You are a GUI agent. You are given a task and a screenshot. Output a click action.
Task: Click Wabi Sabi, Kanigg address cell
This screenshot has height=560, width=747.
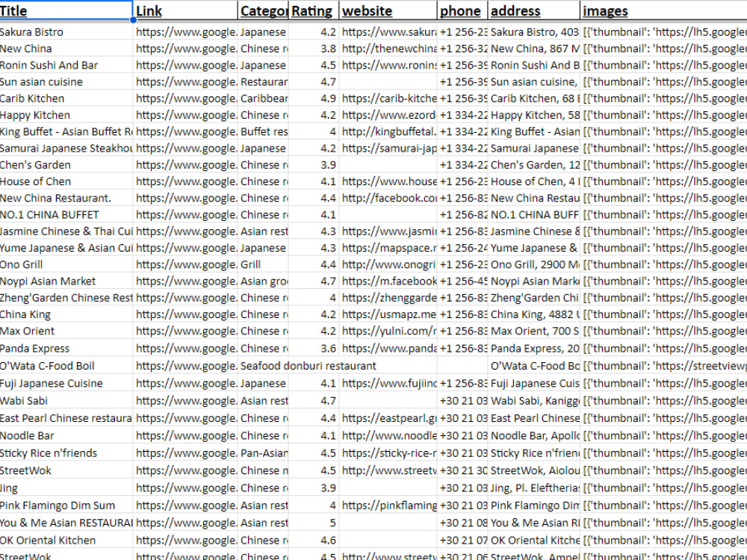click(533, 401)
